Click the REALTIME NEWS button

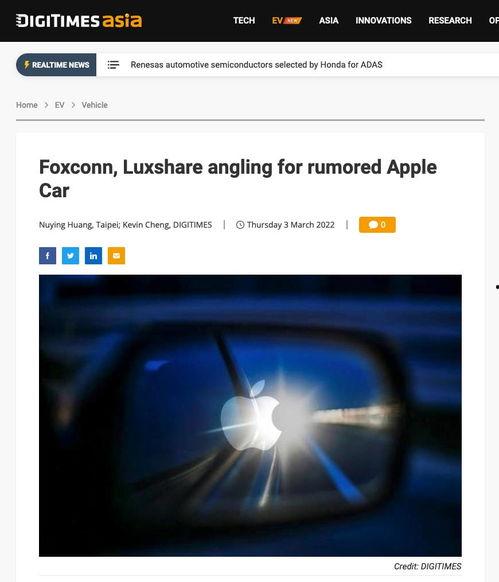pyautogui.click(x=56, y=65)
